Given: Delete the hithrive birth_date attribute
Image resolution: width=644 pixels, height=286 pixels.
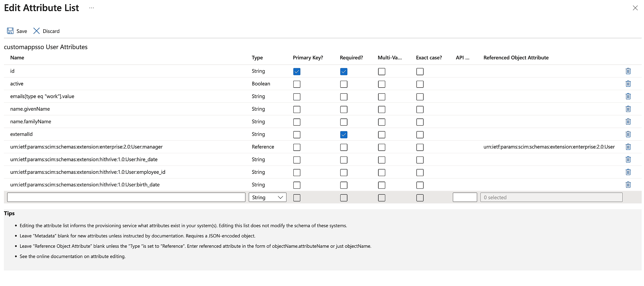Looking at the screenshot, I should (x=628, y=185).
